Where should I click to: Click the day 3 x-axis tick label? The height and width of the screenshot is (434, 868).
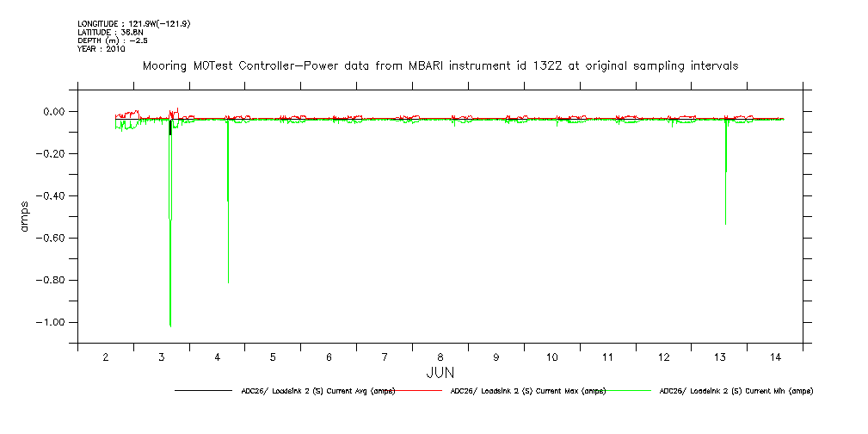[161, 356]
